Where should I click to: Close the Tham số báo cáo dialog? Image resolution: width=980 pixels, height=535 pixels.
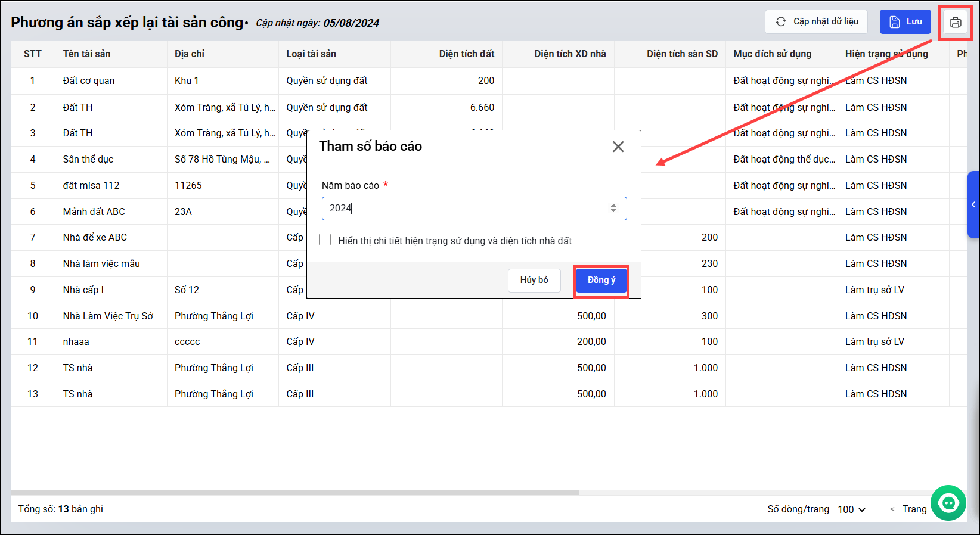pos(618,147)
